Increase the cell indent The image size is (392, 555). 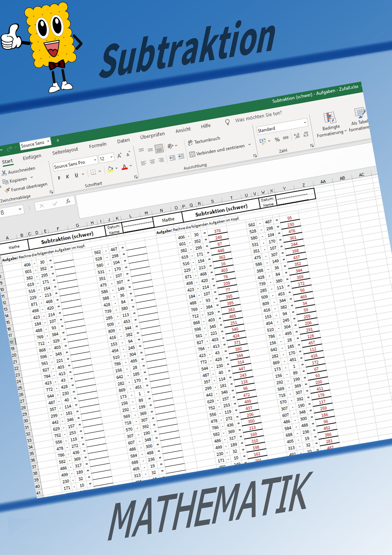coord(181,157)
